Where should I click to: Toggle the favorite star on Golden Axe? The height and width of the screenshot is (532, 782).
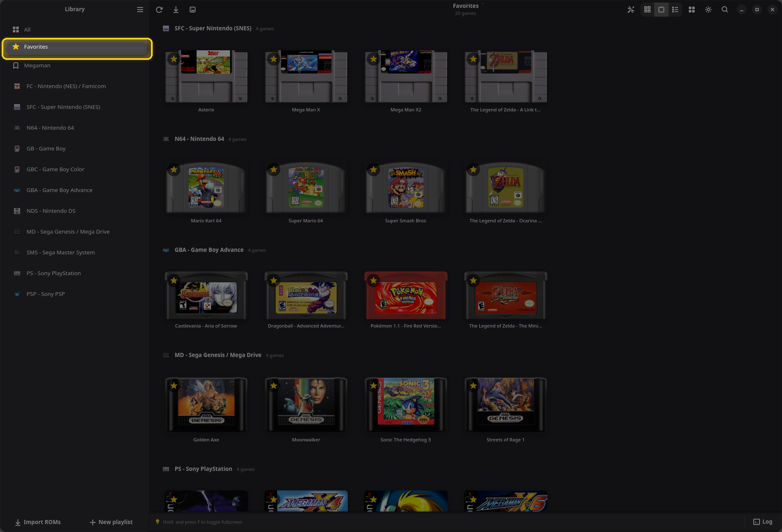pyautogui.click(x=174, y=386)
